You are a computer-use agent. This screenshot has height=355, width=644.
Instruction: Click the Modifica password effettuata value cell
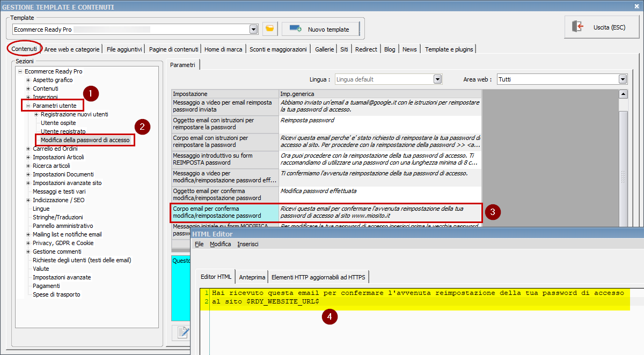click(380, 195)
